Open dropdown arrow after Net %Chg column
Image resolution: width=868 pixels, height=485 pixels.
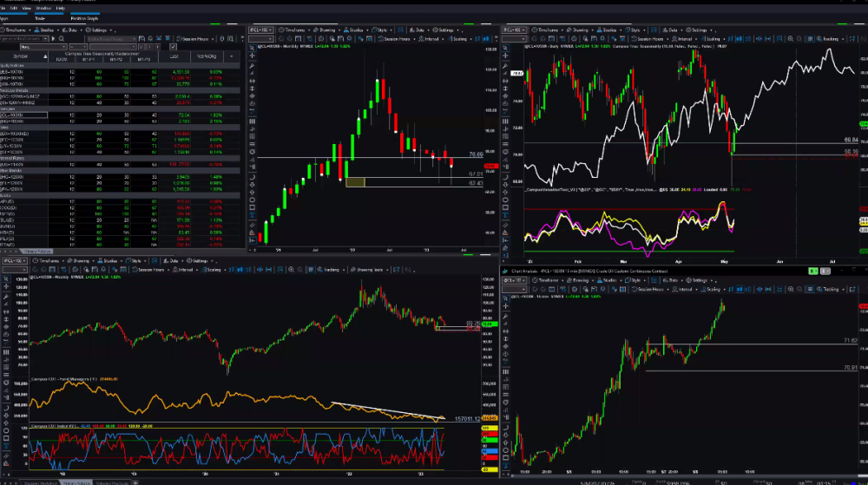(232, 56)
